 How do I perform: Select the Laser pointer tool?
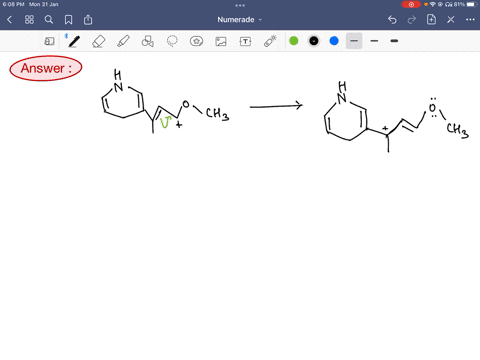[270, 41]
